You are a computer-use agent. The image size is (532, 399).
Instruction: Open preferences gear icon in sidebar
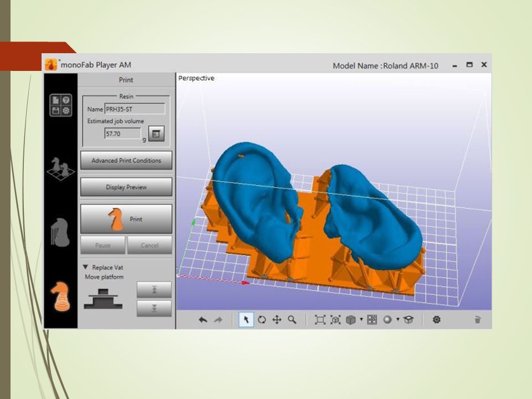(66, 111)
